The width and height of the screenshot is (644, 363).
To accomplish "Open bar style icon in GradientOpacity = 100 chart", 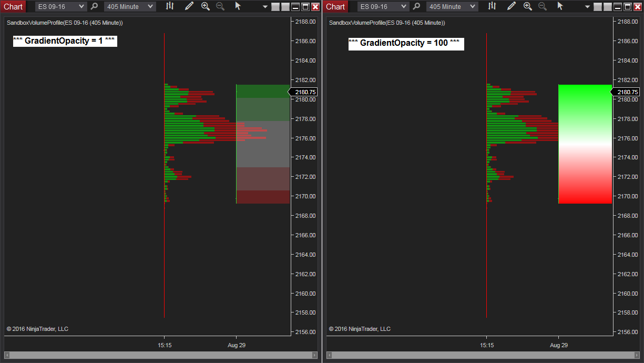I will click(492, 6).
